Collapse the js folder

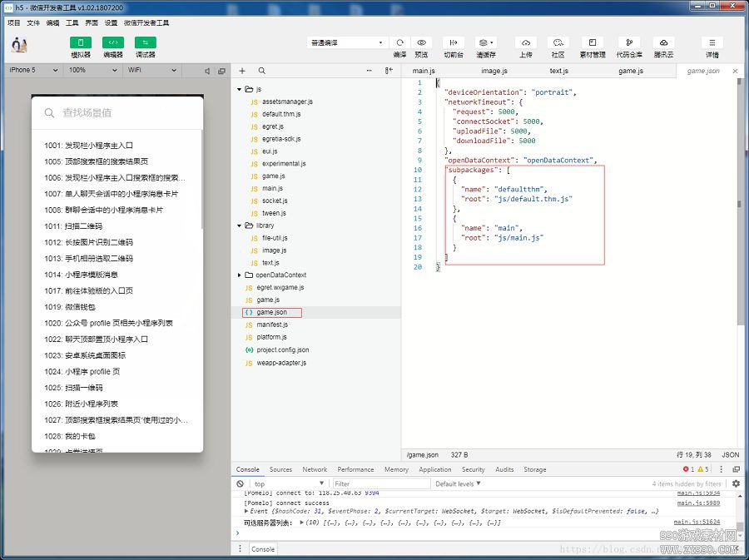point(240,89)
